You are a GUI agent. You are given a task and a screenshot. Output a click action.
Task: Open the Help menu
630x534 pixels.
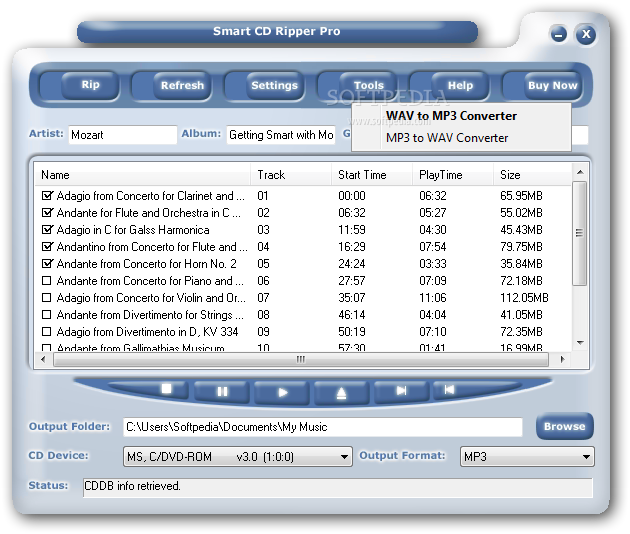click(460, 85)
